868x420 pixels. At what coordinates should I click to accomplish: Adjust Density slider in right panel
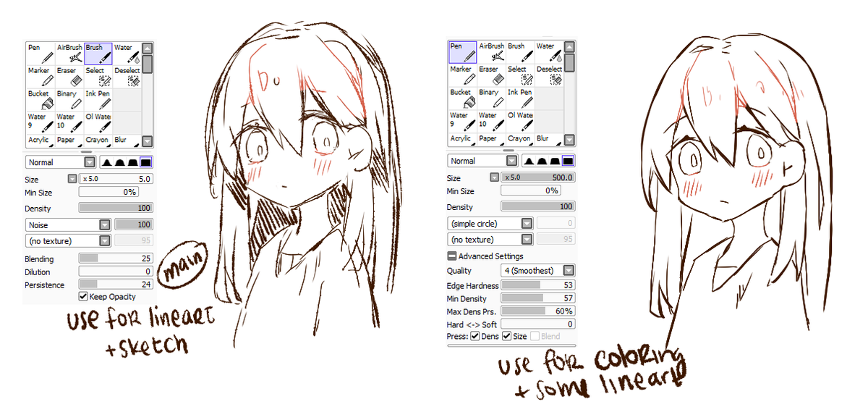(538, 207)
